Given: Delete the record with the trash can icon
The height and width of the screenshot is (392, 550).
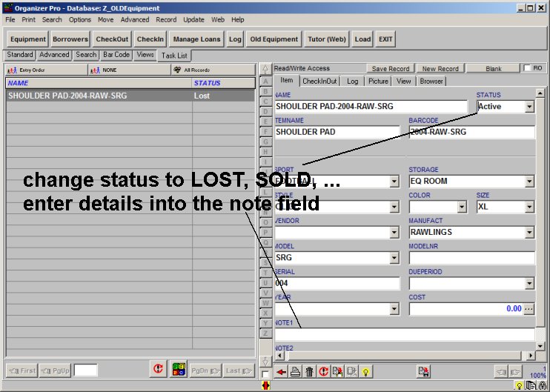Looking at the screenshot, I should click(309, 371).
